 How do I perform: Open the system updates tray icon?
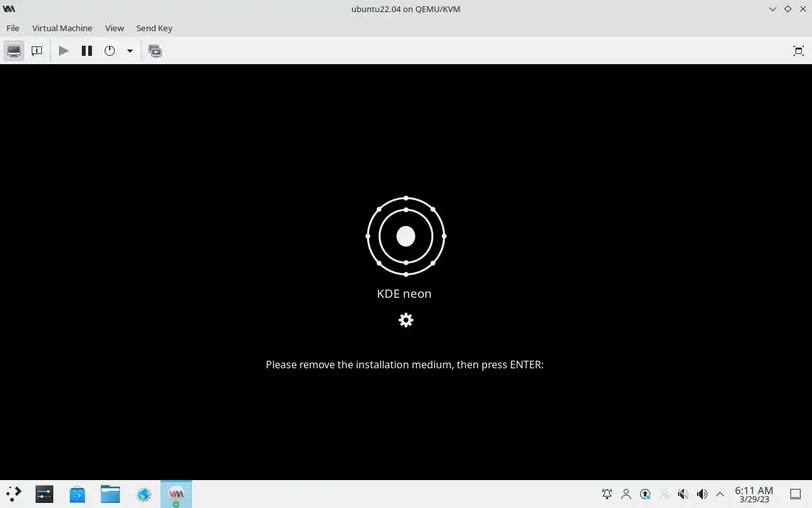(x=645, y=494)
